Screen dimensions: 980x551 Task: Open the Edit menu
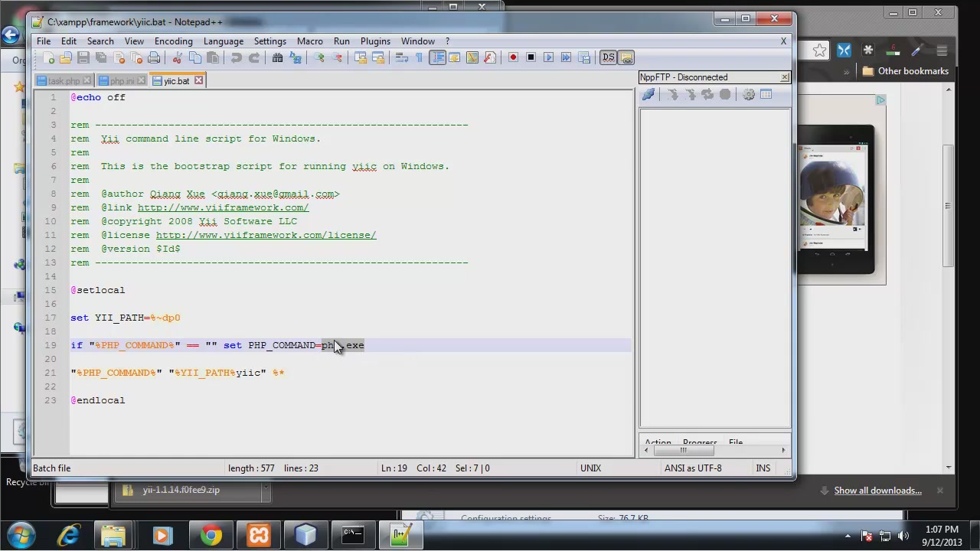(69, 41)
